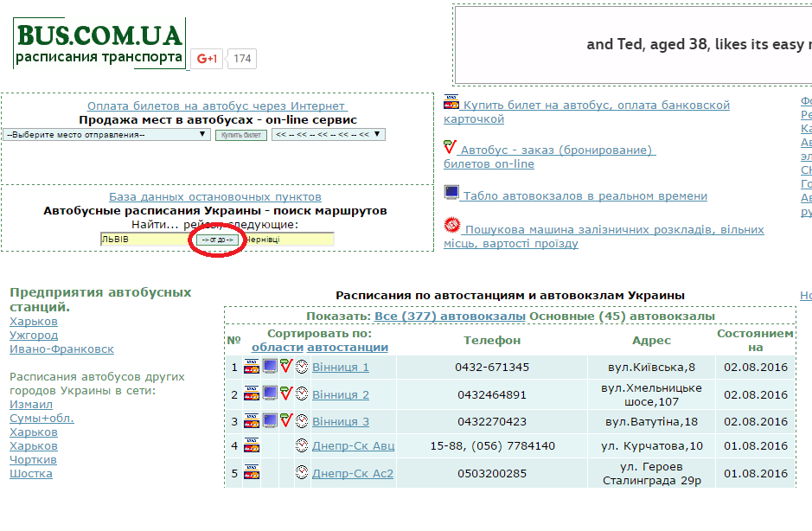Open Харьков under Предприятия автобусных станций
The height and width of the screenshot is (531, 812).
(34, 321)
